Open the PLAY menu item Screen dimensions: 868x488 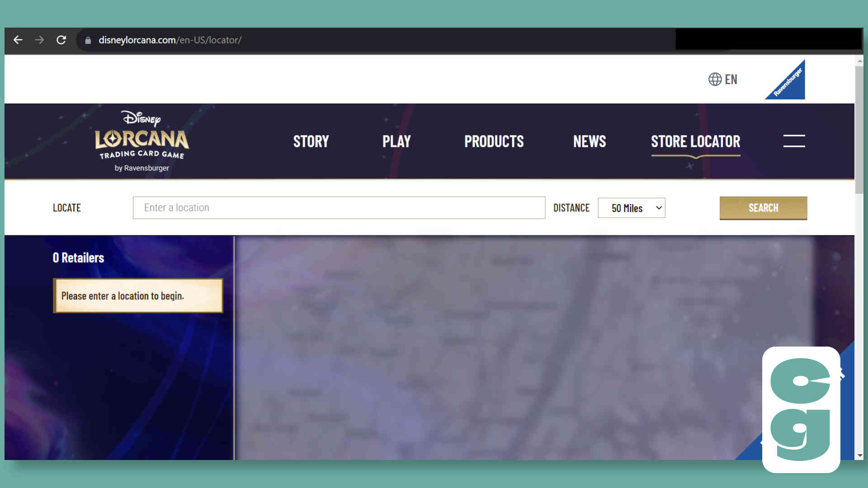[x=396, y=141]
